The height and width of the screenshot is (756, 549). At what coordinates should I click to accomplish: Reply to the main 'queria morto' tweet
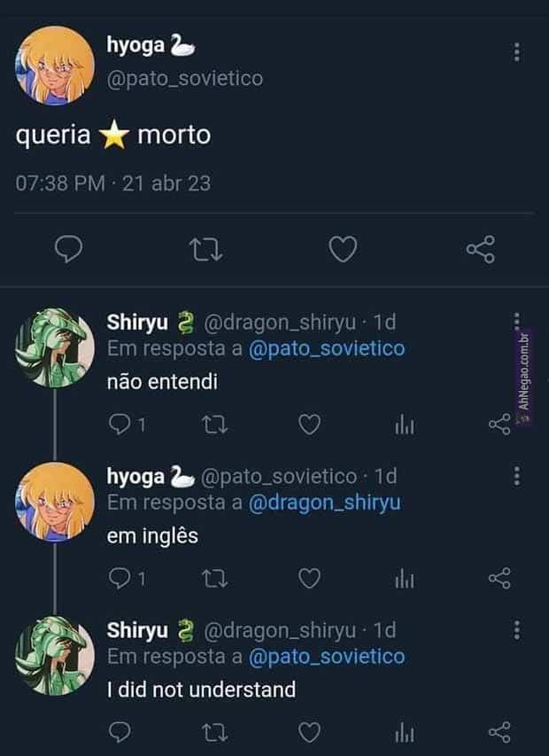[69, 251]
